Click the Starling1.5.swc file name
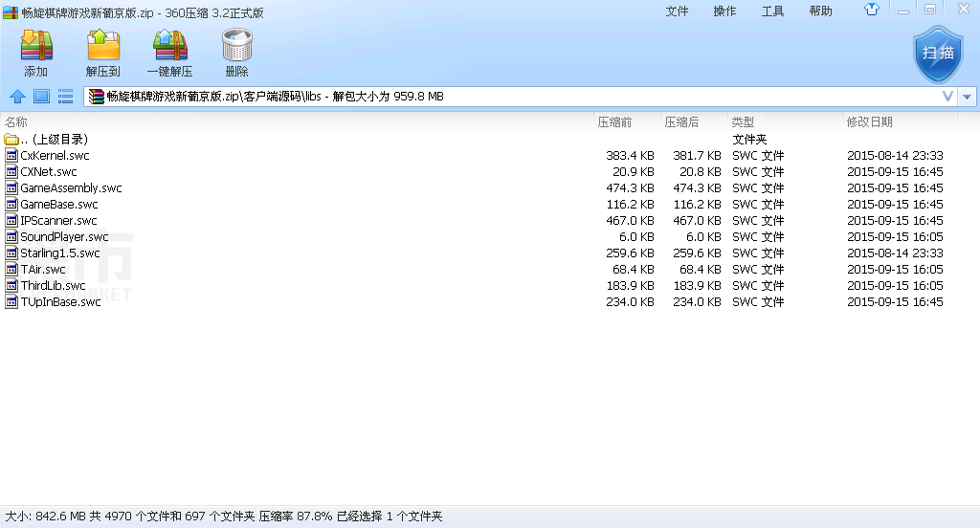Screen dimensions: 980x528 click(60, 253)
